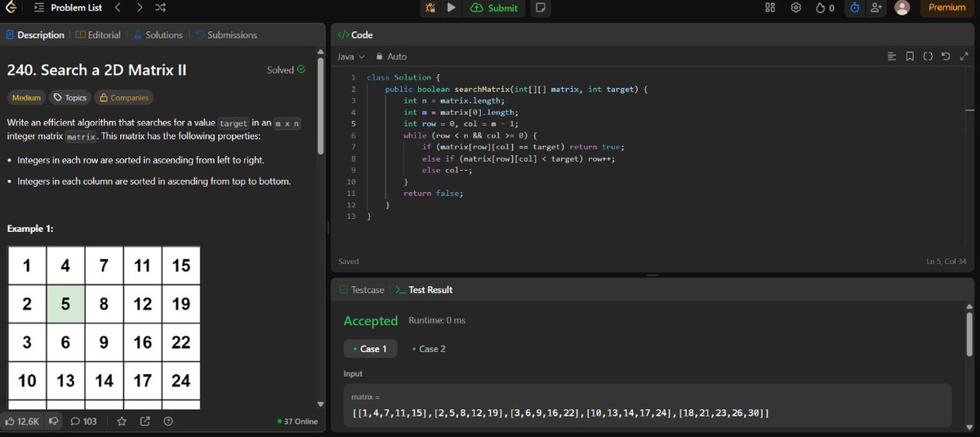Toggle the stopwatch timer icon
Screen dimensions: 980x437
(x=854, y=7)
